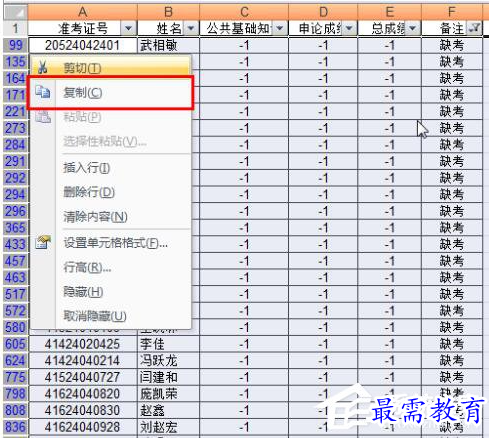Select row header 273

click(15, 128)
